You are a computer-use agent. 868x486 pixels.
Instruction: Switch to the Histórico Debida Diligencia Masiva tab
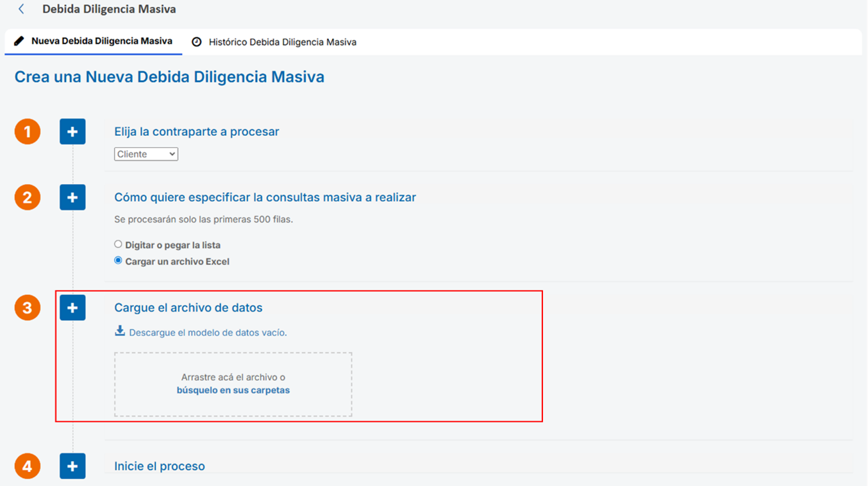(282, 41)
